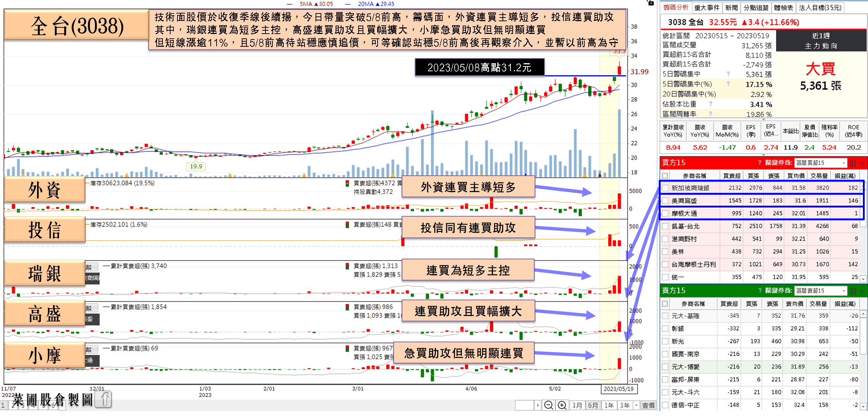The image size is (868, 419).
Task: Check the 彰銀 row checkbox
Action: pos(665,328)
